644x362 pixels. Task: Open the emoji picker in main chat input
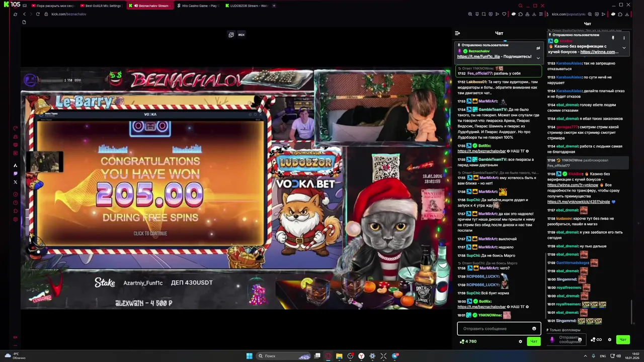[534, 328]
